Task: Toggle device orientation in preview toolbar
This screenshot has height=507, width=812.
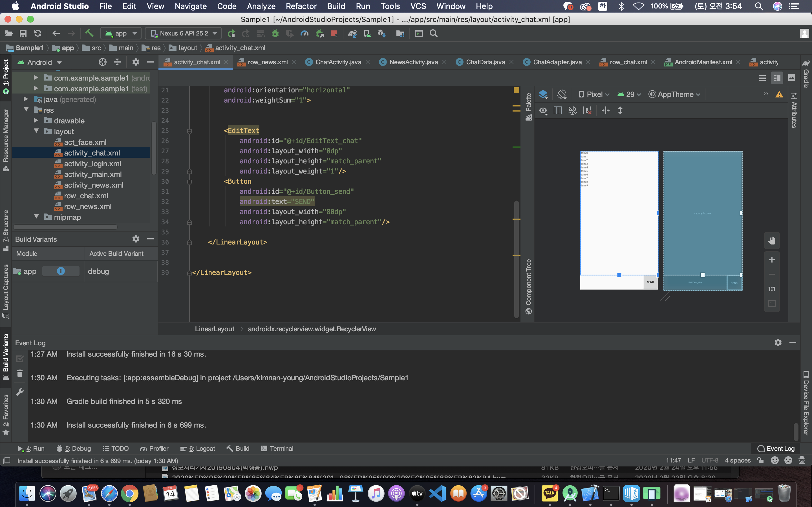Action: pos(561,94)
